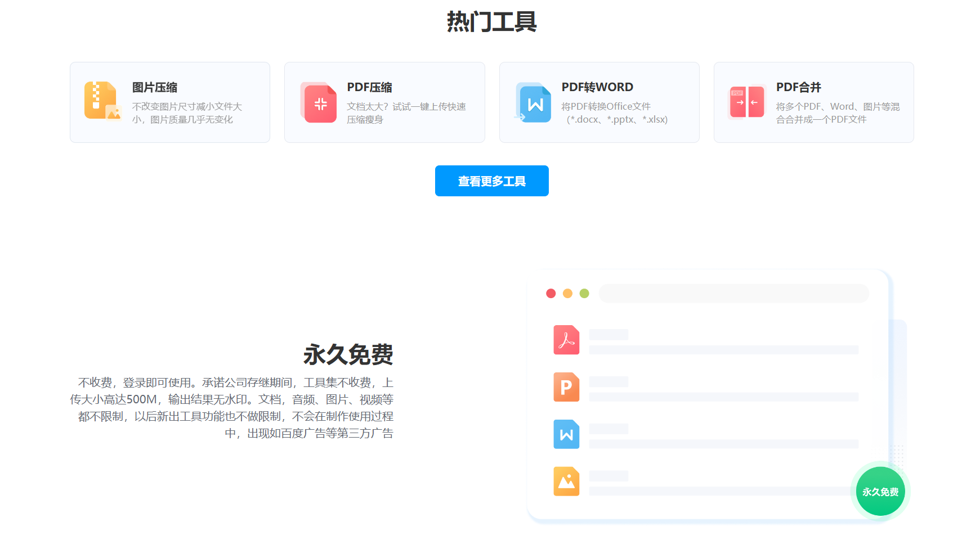Open the PDF压缩 tool card
980x540 pixels.
pyautogui.click(x=384, y=102)
